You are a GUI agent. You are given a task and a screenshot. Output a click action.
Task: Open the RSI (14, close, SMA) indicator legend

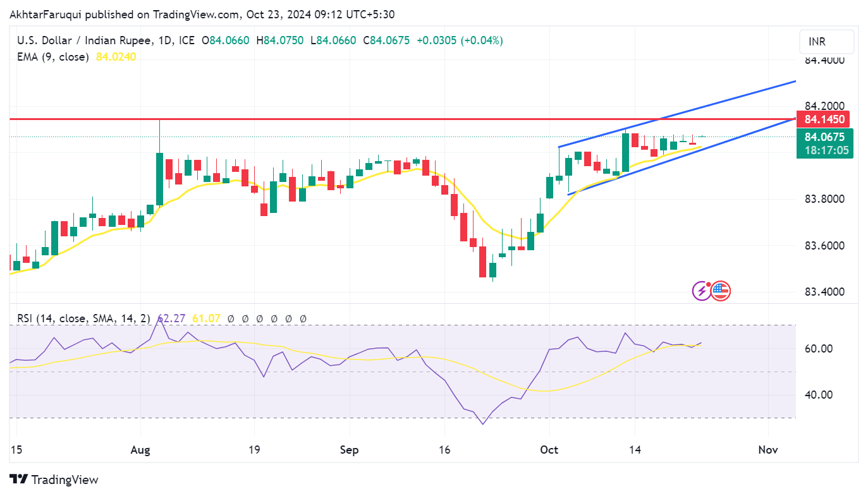click(81, 318)
